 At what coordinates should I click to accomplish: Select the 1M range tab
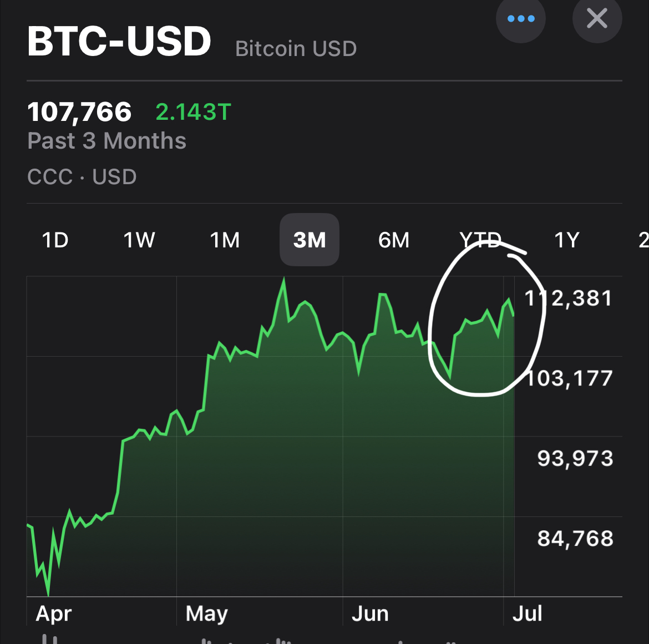(225, 240)
